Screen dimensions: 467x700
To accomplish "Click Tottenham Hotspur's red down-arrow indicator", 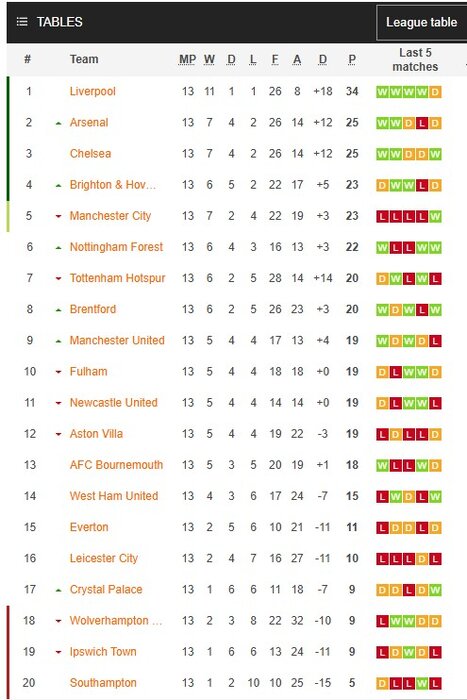I will (58, 279).
